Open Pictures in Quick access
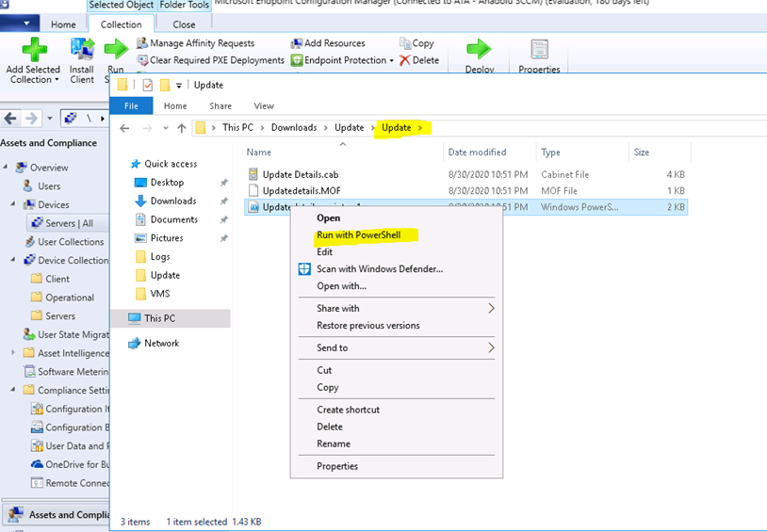Image resolution: width=767 pixels, height=532 pixels. click(167, 238)
